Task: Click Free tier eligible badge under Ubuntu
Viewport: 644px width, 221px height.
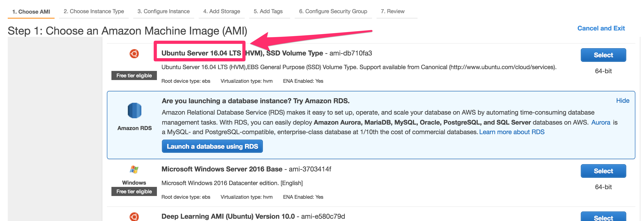Action: pos(134,75)
